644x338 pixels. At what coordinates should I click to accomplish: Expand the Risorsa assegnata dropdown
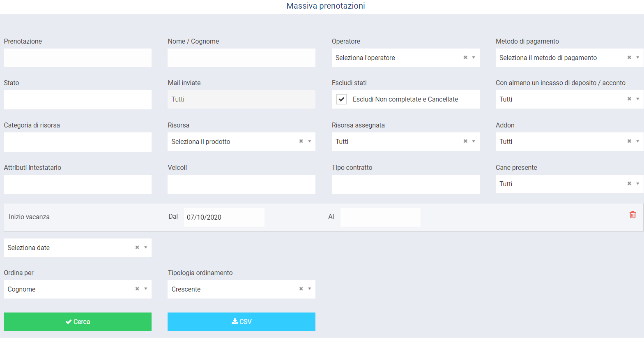click(474, 141)
